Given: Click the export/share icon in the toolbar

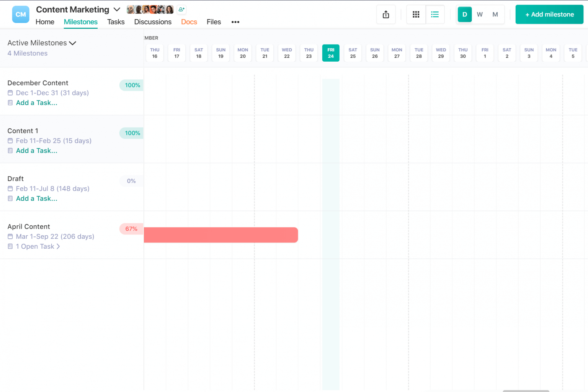Looking at the screenshot, I should (x=385, y=14).
